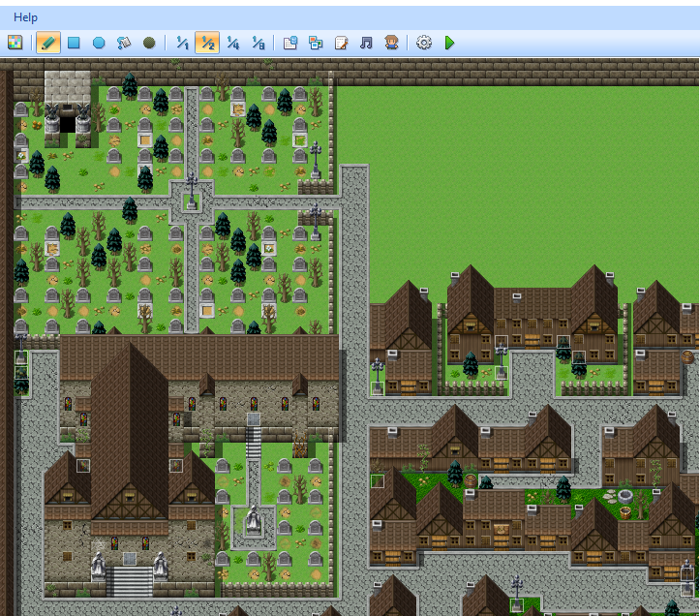Open the Character Generator icon
Image resolution: width=700 pixels, height=616 pixels.
[x=391, y=43]
